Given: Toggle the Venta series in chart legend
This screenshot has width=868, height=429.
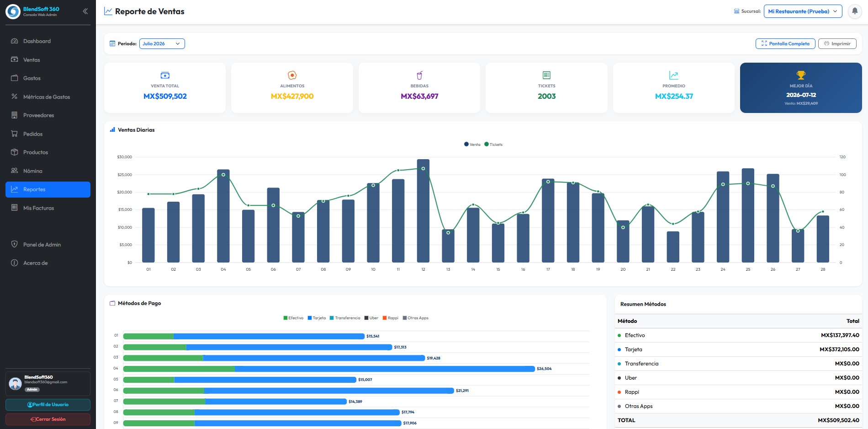Looking at the screenshot, I should pos(472,145).
